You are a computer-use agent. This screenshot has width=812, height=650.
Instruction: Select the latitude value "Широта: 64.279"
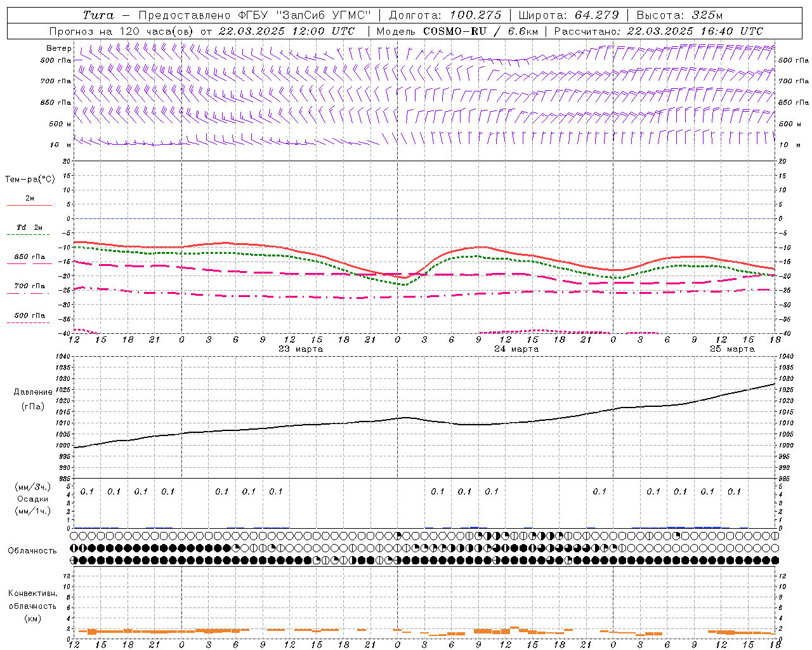pos(568,15)
